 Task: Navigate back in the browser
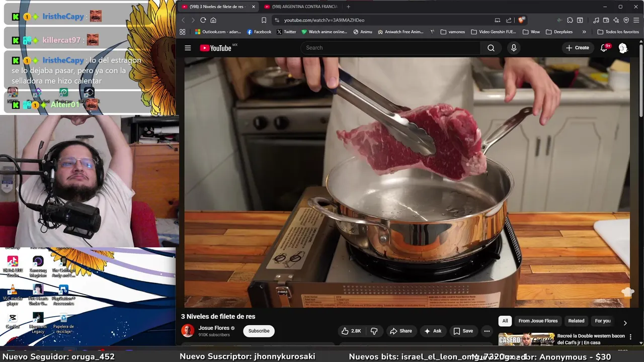pos(183,20)
